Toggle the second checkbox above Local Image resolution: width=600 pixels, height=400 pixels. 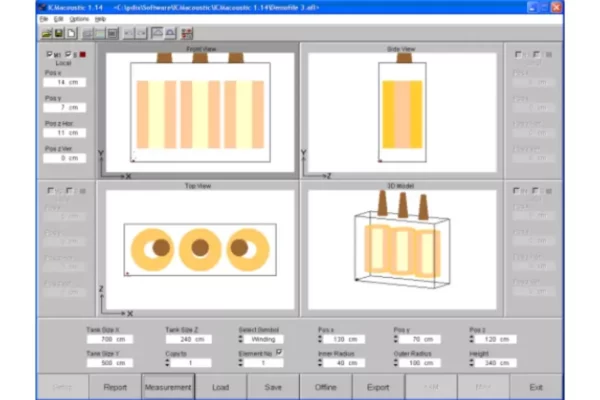point(68,54)
